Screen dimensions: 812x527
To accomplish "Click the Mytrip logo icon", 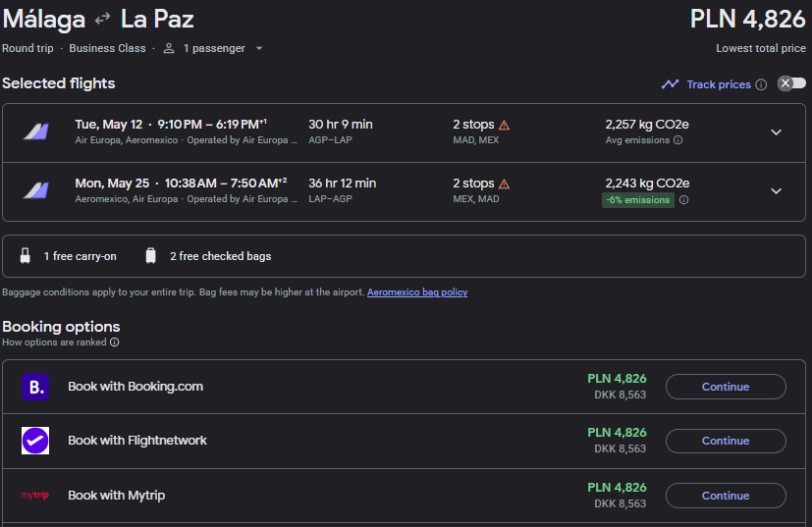I will click(x=35, y=495).
